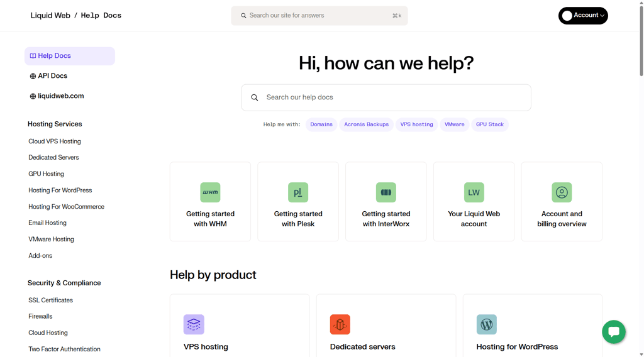
Task: Click the VPS hosting help chip
Action: click(416, 124)
